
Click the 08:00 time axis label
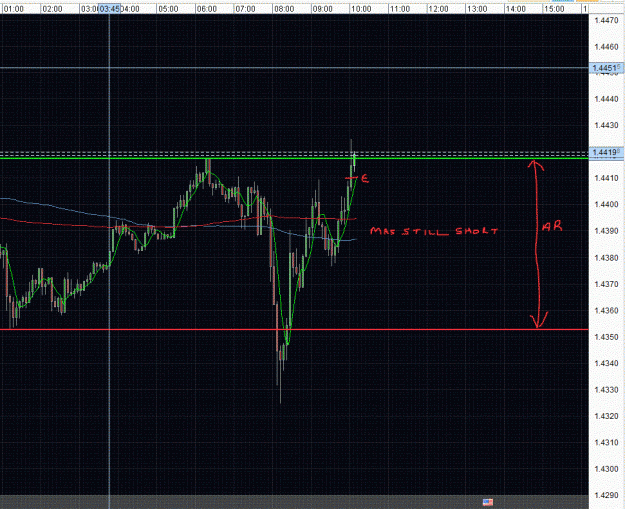[284, 9]
